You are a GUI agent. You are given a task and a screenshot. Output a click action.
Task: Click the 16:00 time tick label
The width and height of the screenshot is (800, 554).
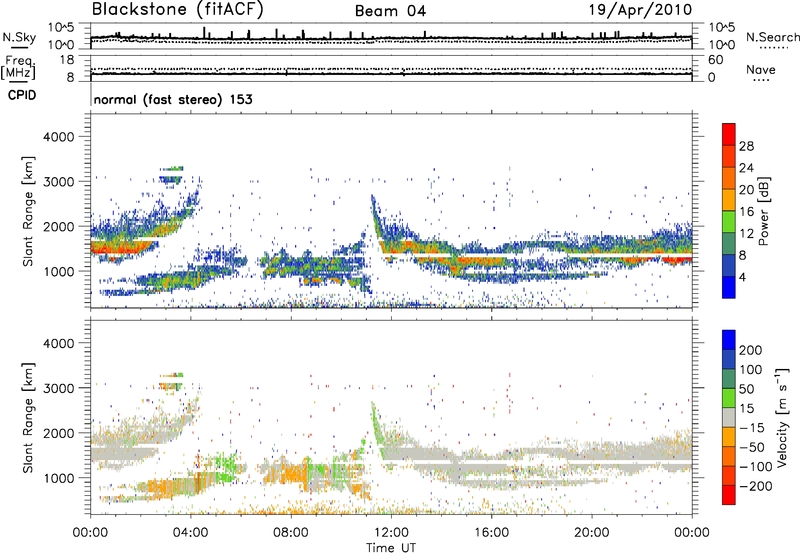[x=491, y=533]
